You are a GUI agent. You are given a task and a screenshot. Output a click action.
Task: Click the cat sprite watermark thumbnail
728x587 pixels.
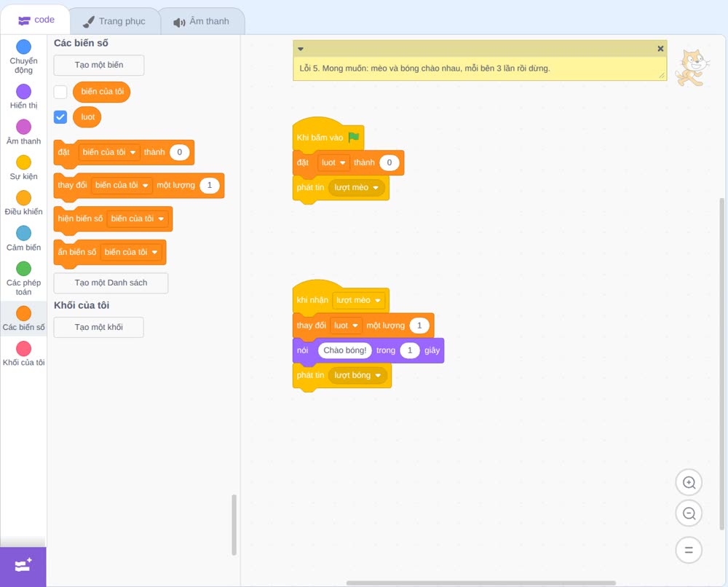point(692,68)
